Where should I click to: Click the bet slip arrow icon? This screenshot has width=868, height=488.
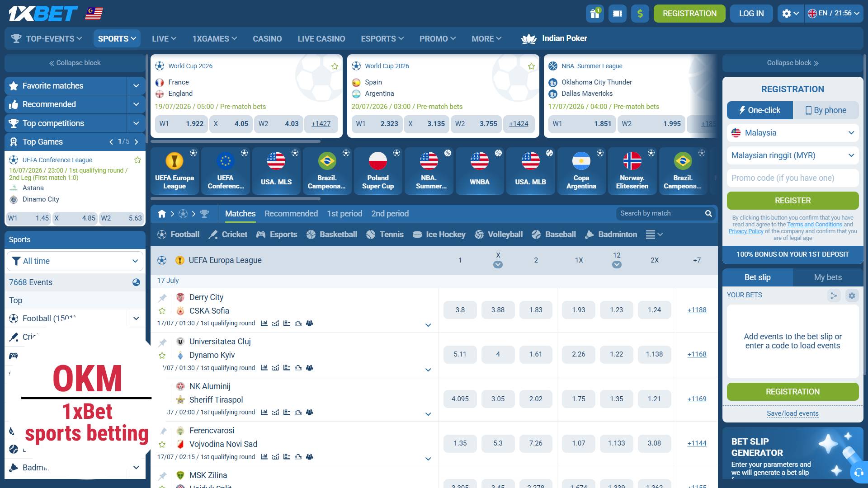pyautogui.click(x=833, y=296)
